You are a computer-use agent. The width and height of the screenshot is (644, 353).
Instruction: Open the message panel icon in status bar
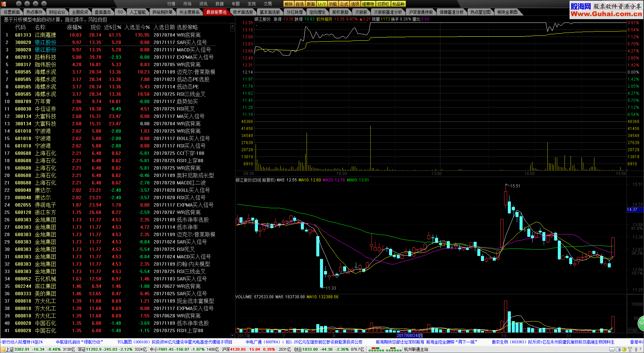[x=612, y=350]
